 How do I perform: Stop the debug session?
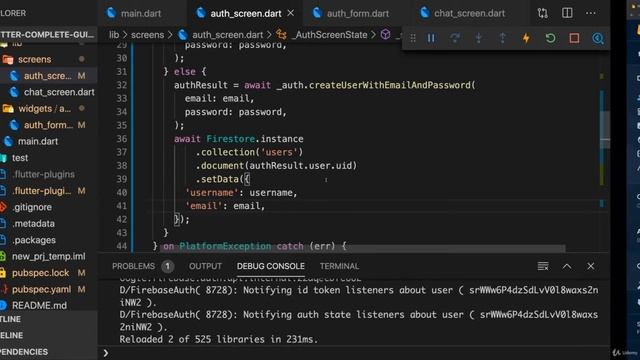click(574, 38)
